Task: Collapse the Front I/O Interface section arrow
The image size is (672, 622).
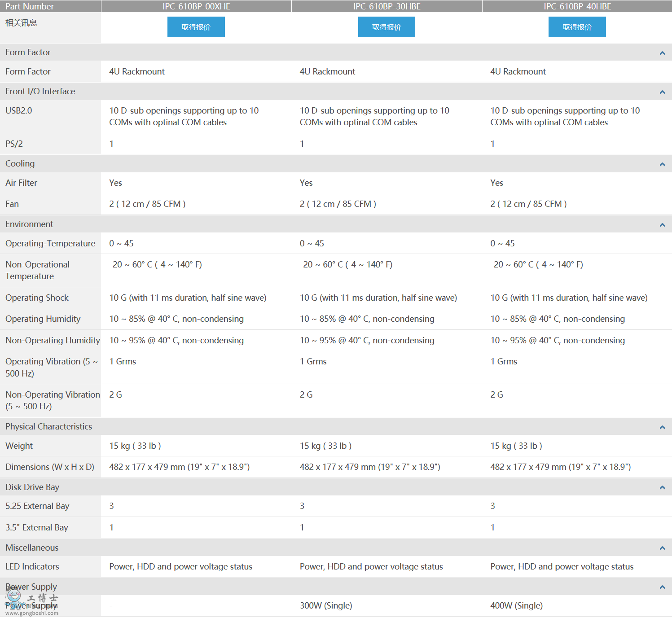Action: click(662, 92)
